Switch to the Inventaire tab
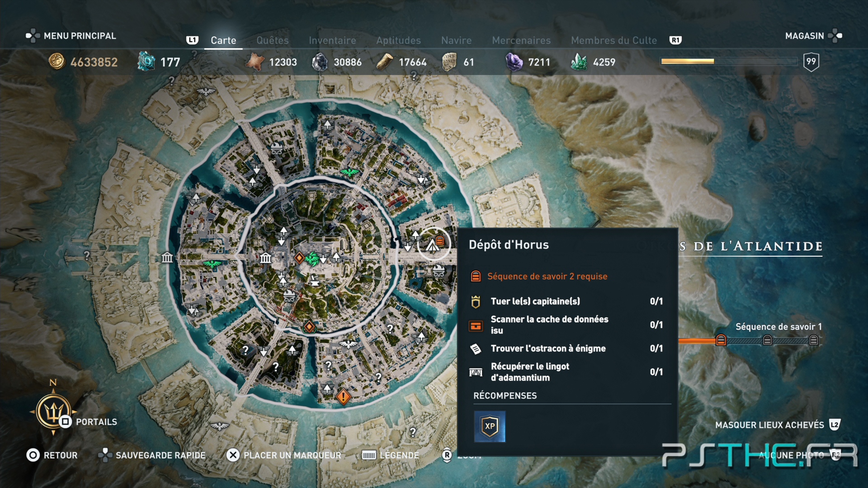The image size is (868, 488). [332, 40]
